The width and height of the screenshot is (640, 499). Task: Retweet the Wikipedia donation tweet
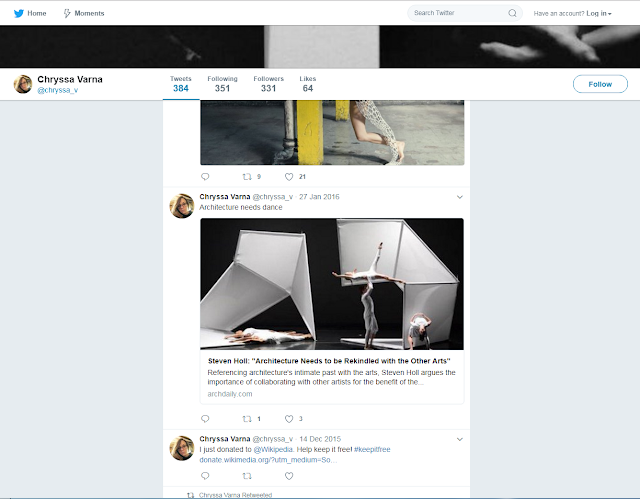[247, 476]
